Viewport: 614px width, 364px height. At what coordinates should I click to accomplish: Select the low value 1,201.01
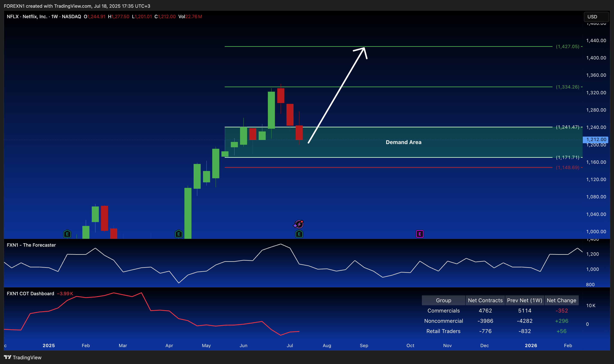pos(143,17)
